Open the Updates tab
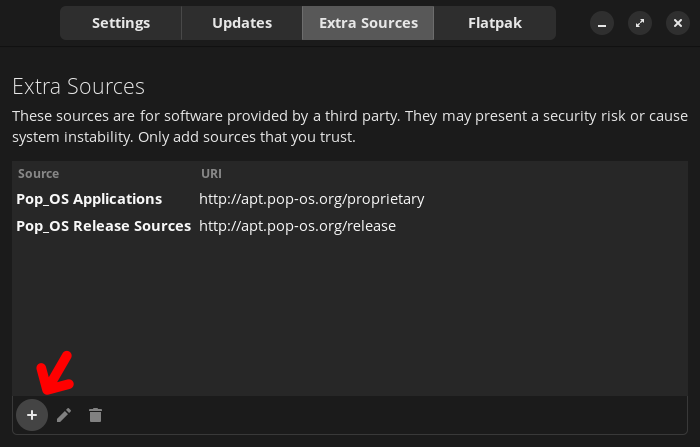This screenshot has height=447, width=700. (241, 22)
